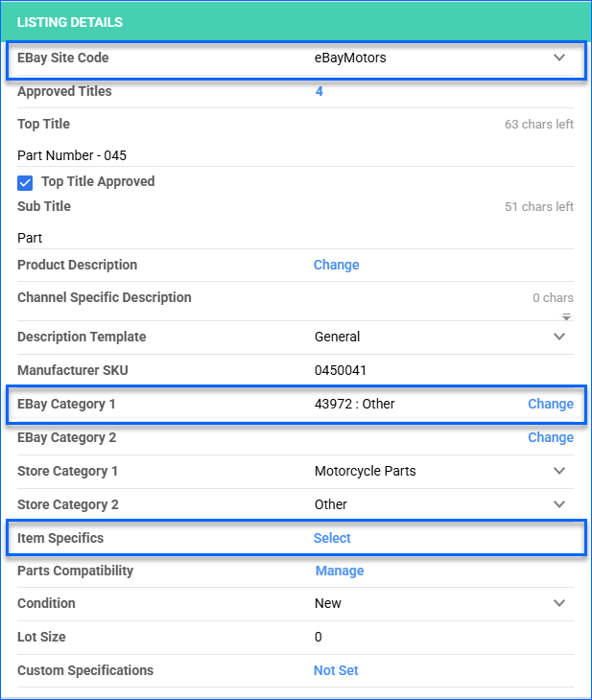592x700 pixels.
Task: Click Change link for Product Description
Action: (x=336, y=265)
